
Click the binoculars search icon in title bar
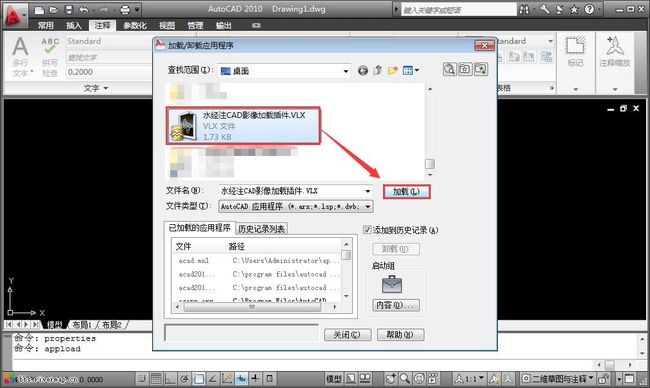pyautogui.click(x=524, y=9)
